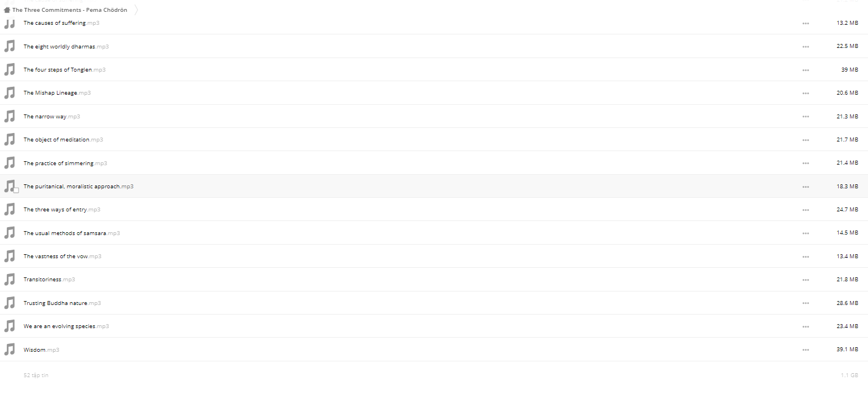
Task: Click audio icon for The three ways of entry.mp3
Action: (x=10, y=210)
